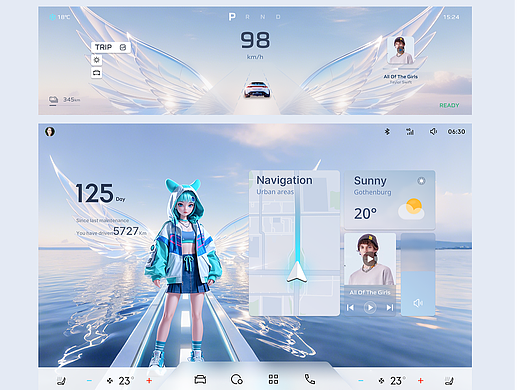Image resolution: width=520 pixels, height=390 pixels.
Task: Open the user profile avatar
Action: coord(50,132)
